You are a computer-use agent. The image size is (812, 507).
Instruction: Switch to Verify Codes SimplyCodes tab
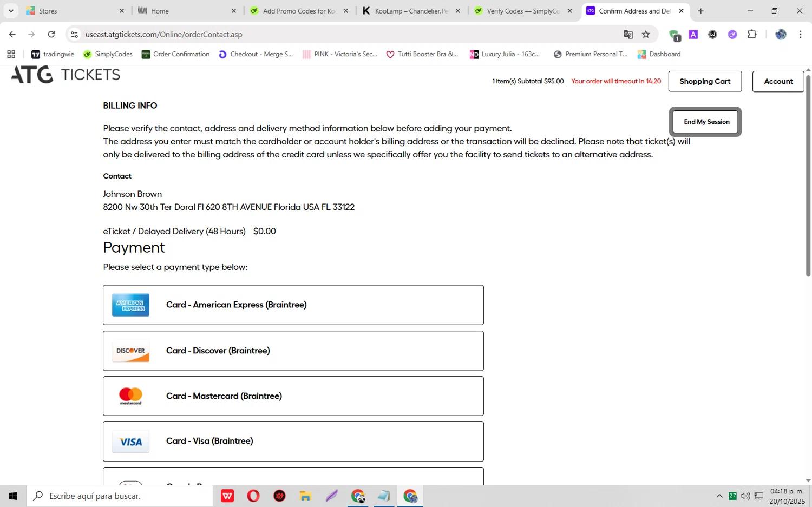coord(523,11)
